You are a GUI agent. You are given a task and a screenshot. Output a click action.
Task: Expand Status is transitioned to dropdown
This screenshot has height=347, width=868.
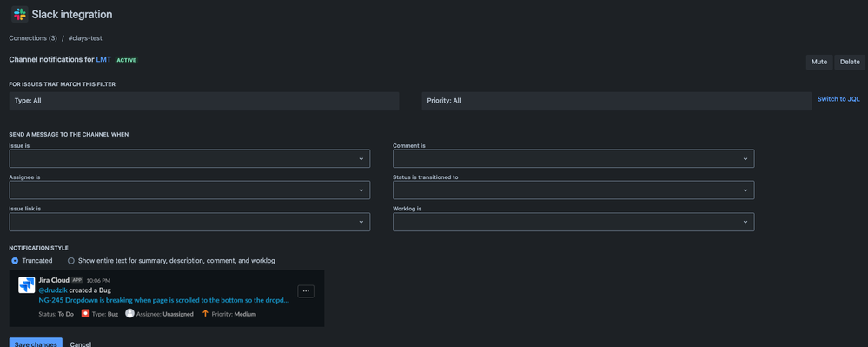pyautogui.click(x=573, y=190)
